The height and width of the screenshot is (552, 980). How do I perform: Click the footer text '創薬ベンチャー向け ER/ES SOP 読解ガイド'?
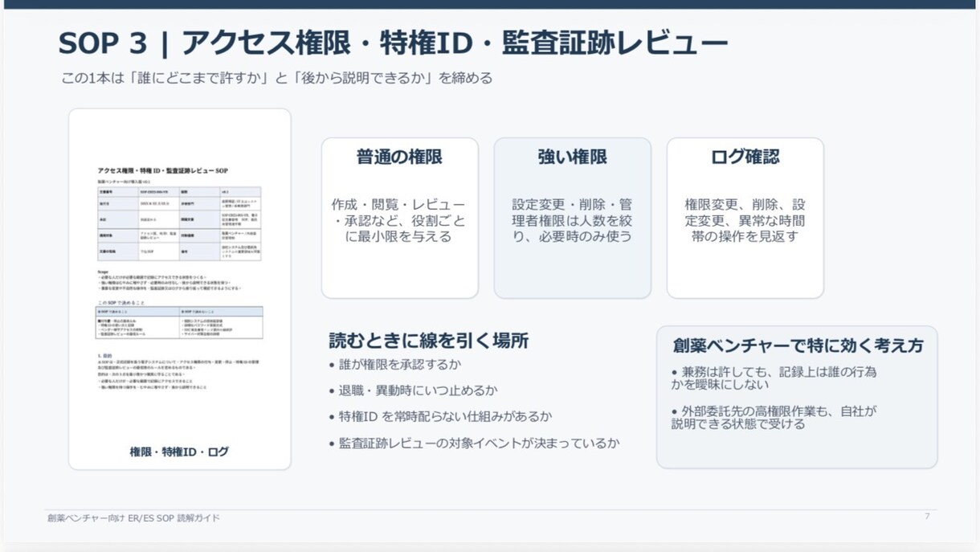click(133, 518)
